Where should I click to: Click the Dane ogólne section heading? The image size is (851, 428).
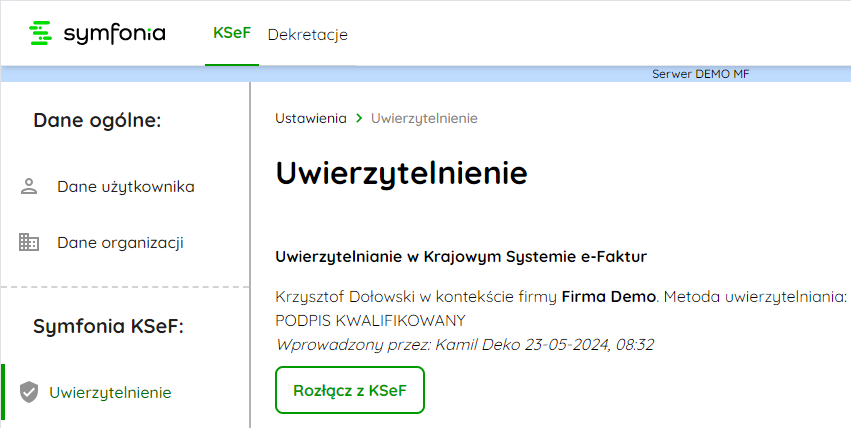click(98, 120)
